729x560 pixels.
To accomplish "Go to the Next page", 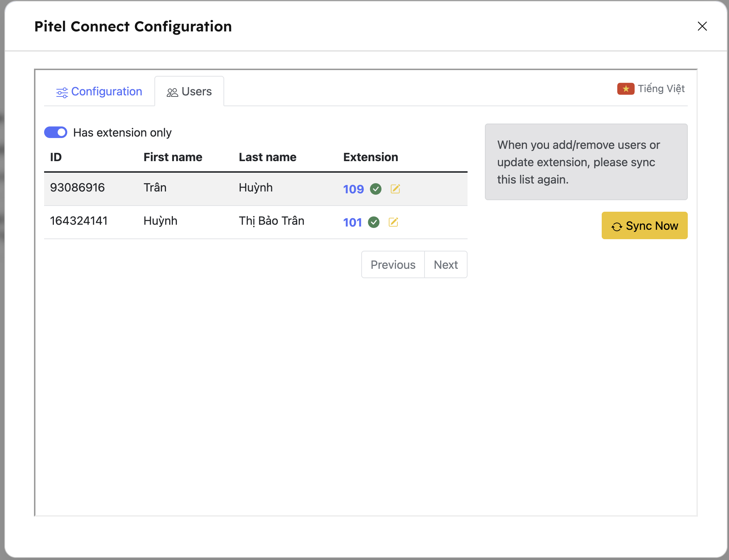I will 446,264.
